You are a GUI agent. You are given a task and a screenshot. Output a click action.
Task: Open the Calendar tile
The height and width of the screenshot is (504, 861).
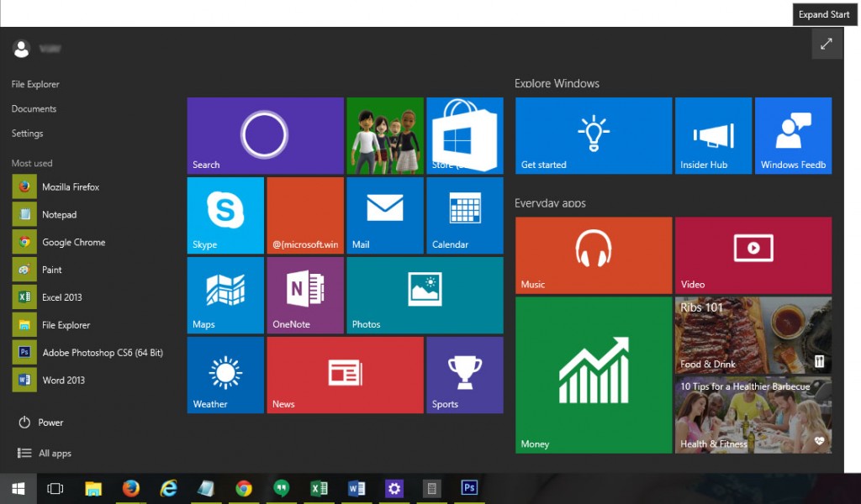click(x=465, y=216)
